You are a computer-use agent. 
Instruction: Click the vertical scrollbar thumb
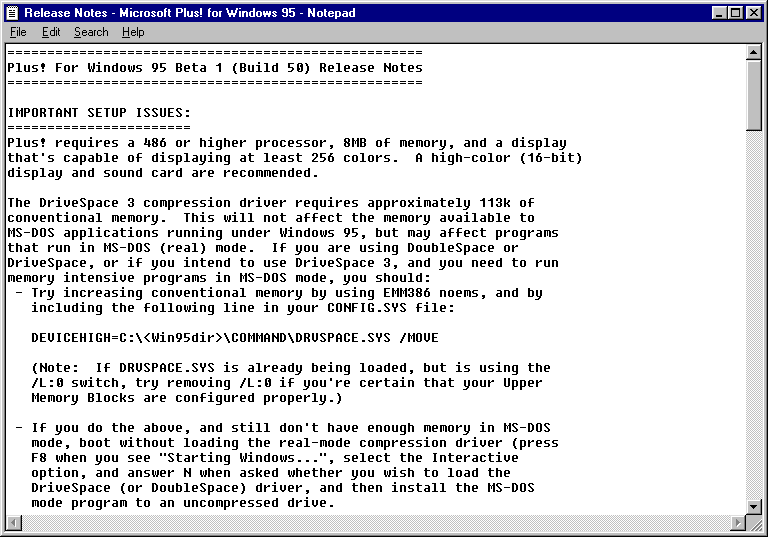pos(753,95)
